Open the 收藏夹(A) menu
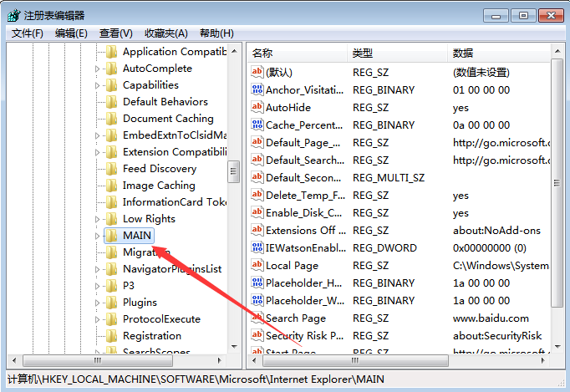The width and height of the screenshot is (570, 392). click(165, 33)
